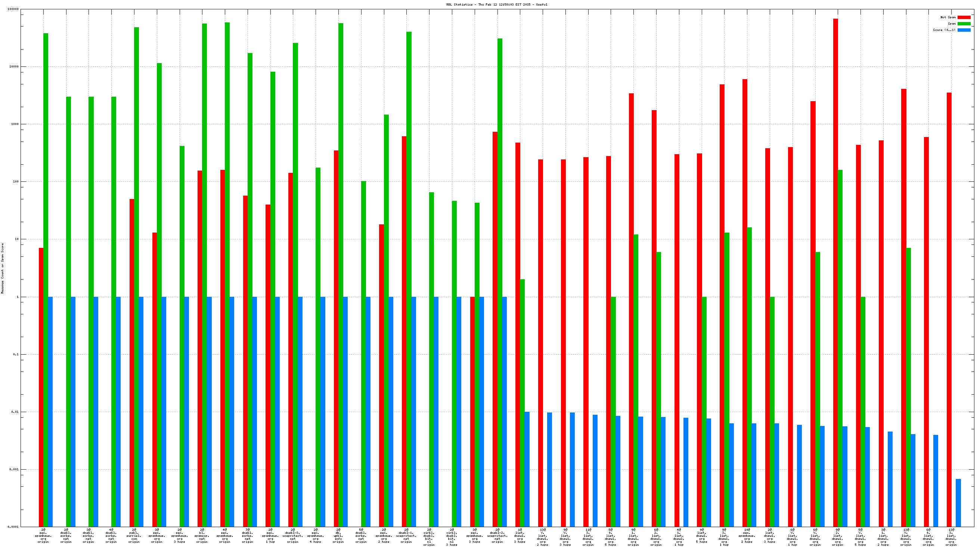Viewport: 980px width, 551px height.
Task: Click the bl.spamcop.net origin axis label
Action: [x=202, y=536]
